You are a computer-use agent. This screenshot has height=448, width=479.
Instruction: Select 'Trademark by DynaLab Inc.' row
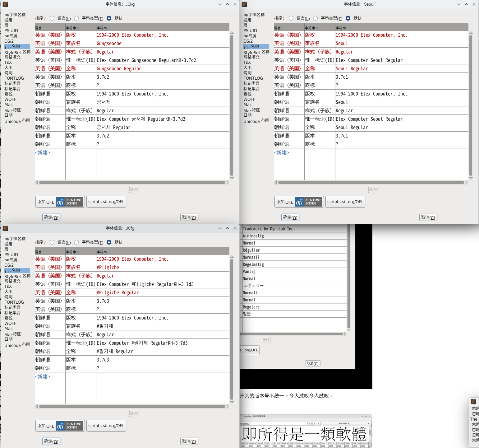[x=294, y=229]
